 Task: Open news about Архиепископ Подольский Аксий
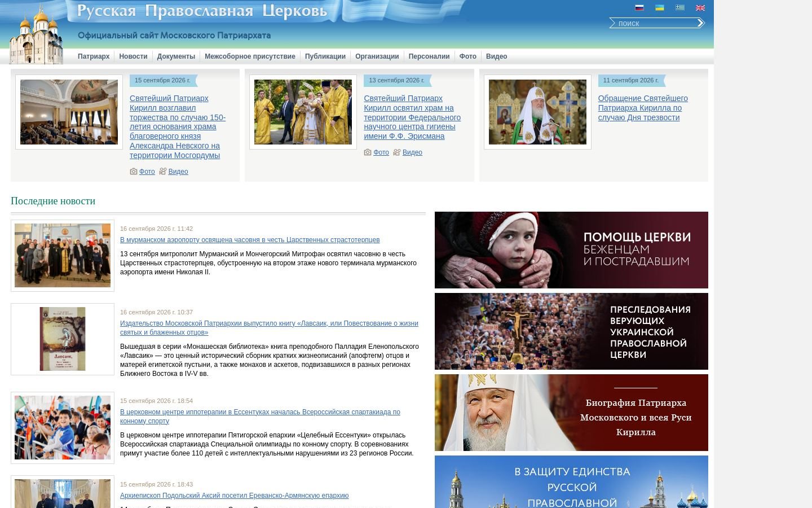235,496
